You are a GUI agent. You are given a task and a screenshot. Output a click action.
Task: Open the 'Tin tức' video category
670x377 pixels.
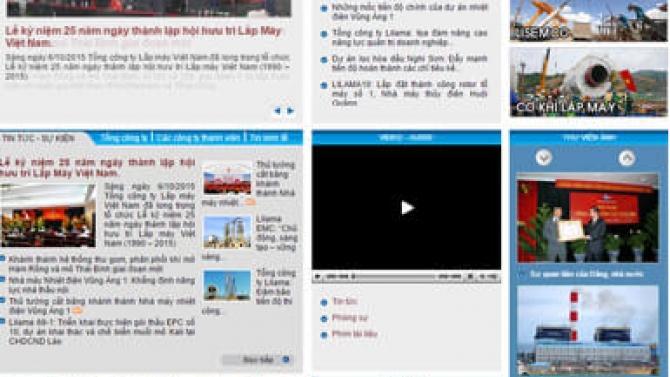pyautogui.click(x=344, y=301)
